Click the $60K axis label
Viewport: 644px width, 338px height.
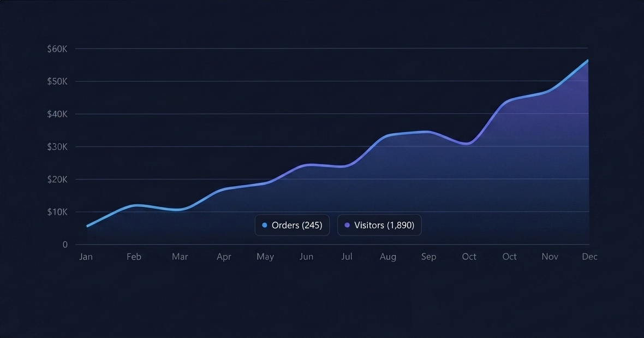pos(57,49)
